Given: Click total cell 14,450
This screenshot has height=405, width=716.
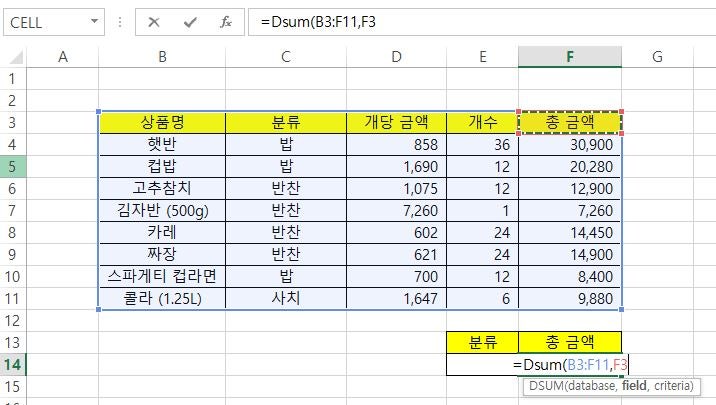Looking at the screenshot, I should (570, 232).
